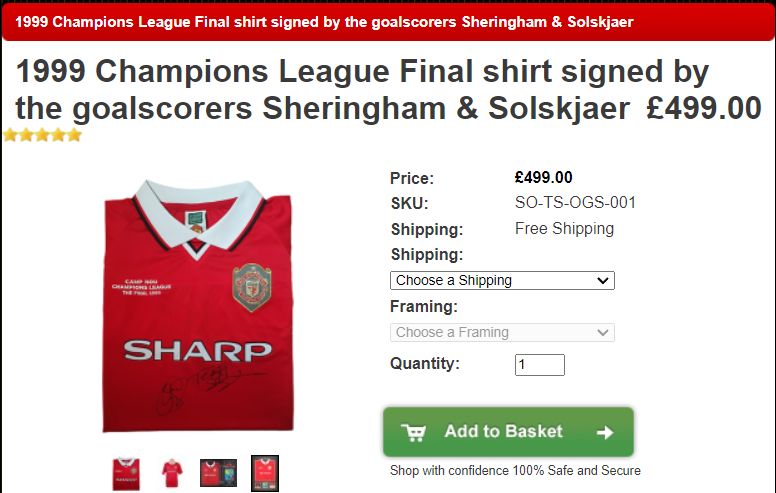
Task: Click into the Quantity input field
Action: pyautogui.click(x=539, y=365)
